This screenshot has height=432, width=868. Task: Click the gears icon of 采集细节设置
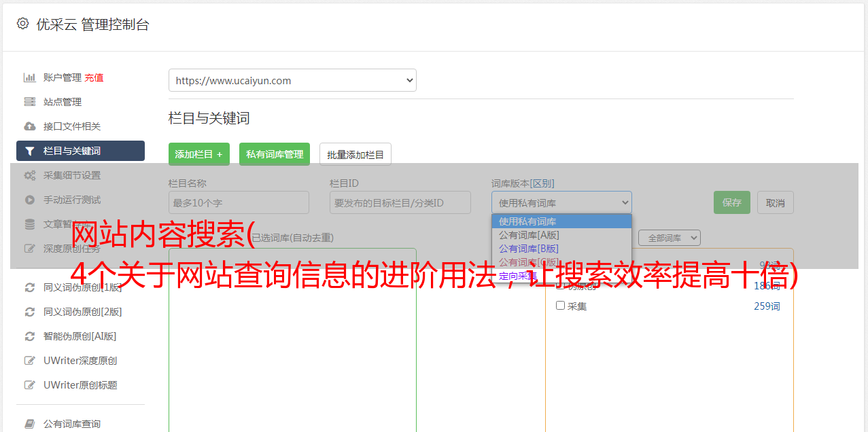29,175
